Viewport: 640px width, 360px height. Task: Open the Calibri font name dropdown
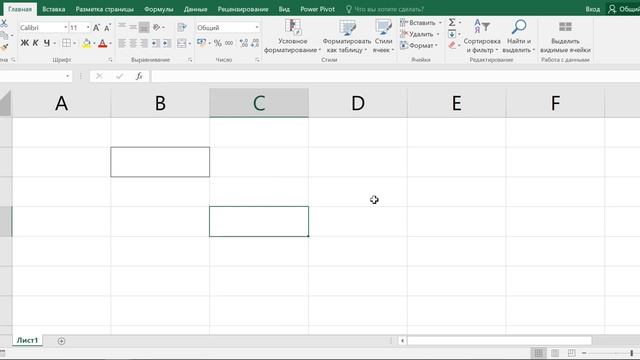[65, 27]
